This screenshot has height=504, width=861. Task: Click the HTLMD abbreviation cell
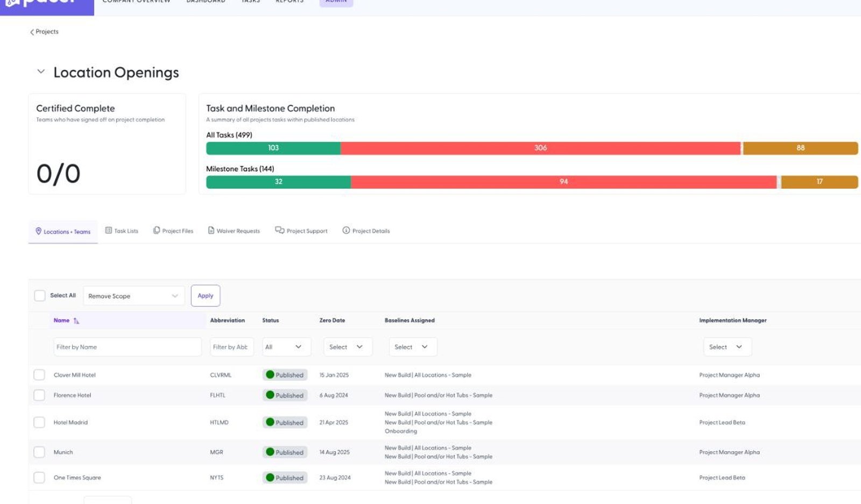click(x=219, y=422)
